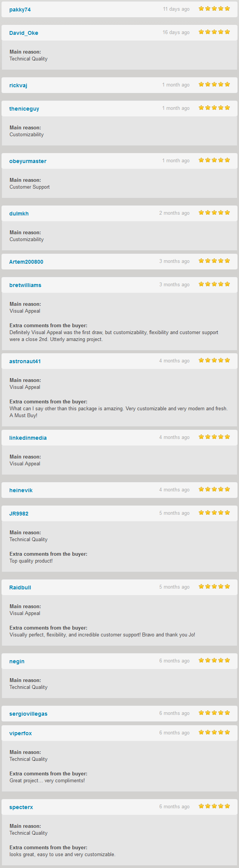The width and height of the screenshot is (239, 868).
Task: Open rickvaj's profile
Action: [18, 85]
